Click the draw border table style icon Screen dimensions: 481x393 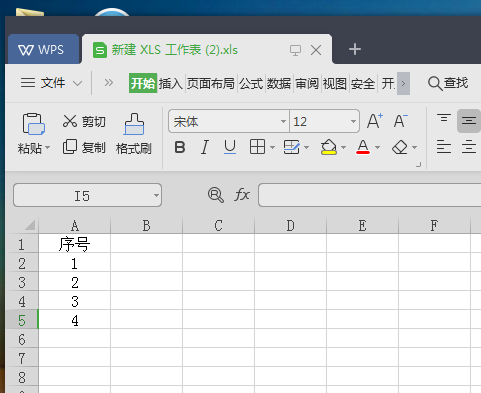point(291,147)
